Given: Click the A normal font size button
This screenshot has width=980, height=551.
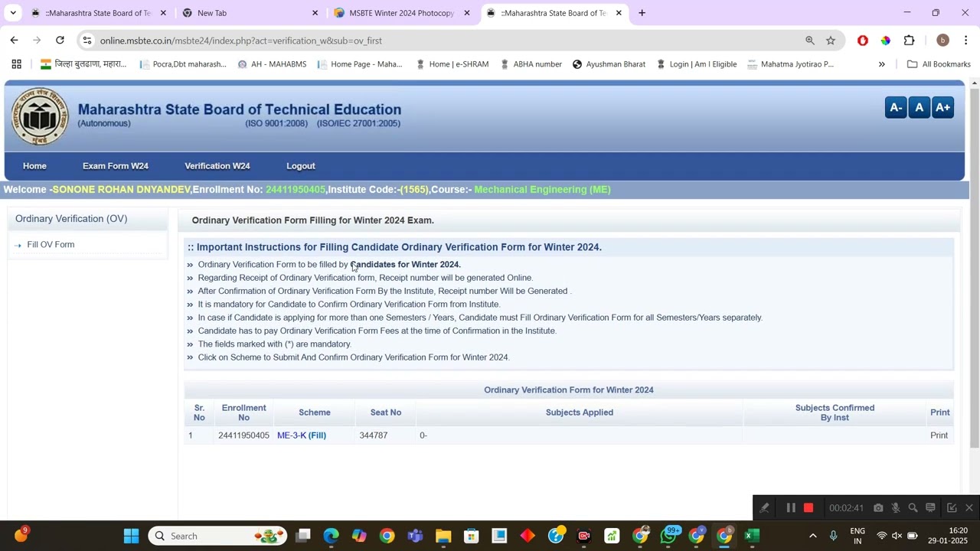Looking at the screenshot, I should (x=920, y=108).
